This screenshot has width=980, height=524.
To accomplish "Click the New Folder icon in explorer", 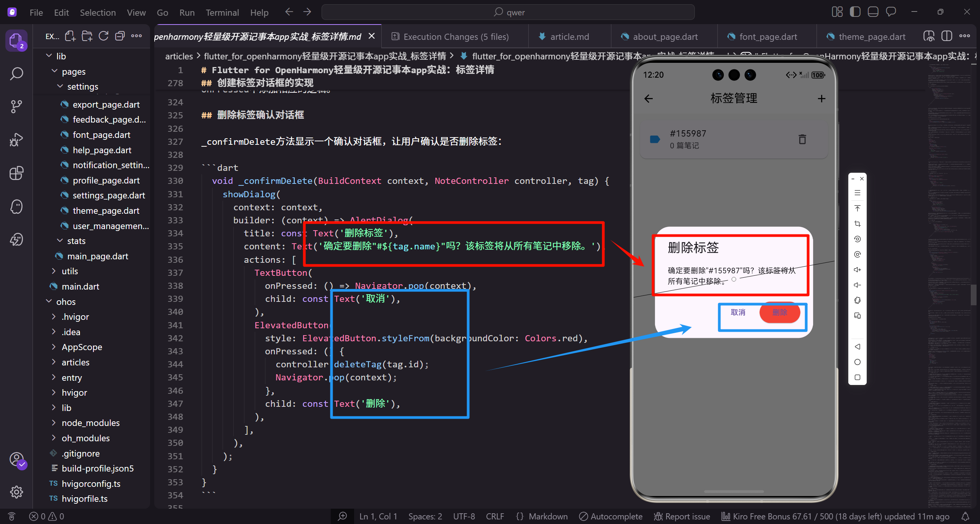I will click(87, 36).
